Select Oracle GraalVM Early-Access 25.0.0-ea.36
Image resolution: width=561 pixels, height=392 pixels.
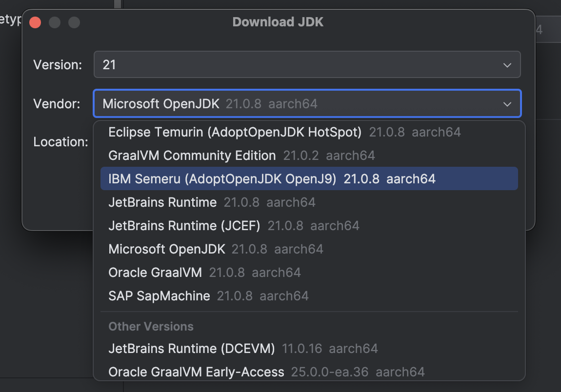pos(309,372)
